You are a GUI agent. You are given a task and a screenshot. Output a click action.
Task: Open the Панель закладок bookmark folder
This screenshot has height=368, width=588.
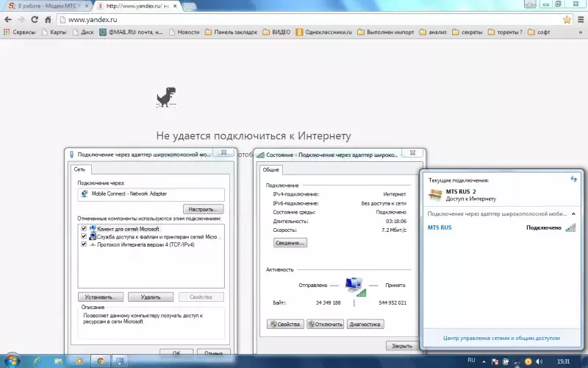click(231, 32)
